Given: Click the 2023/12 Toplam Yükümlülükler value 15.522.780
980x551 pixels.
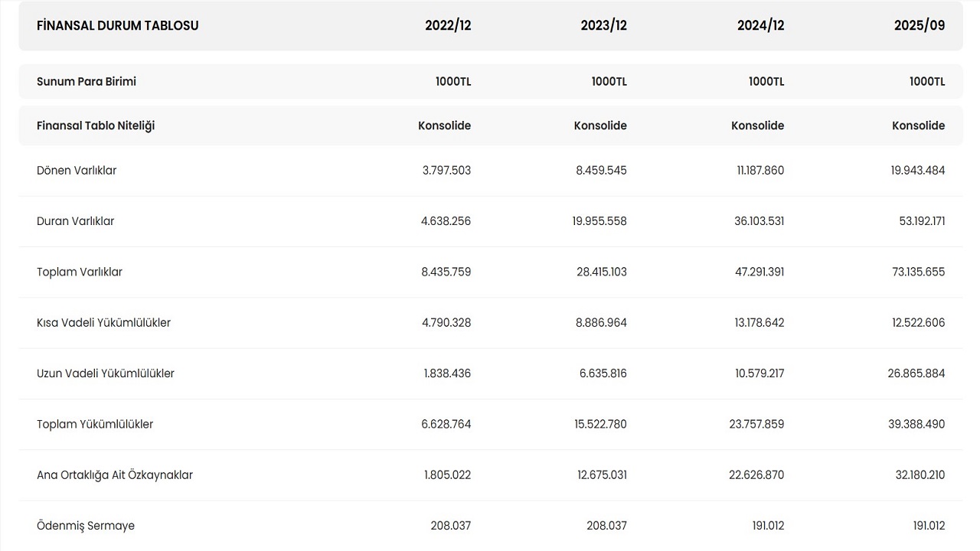Looking at the screenshot, I should [x=601, y=424].
